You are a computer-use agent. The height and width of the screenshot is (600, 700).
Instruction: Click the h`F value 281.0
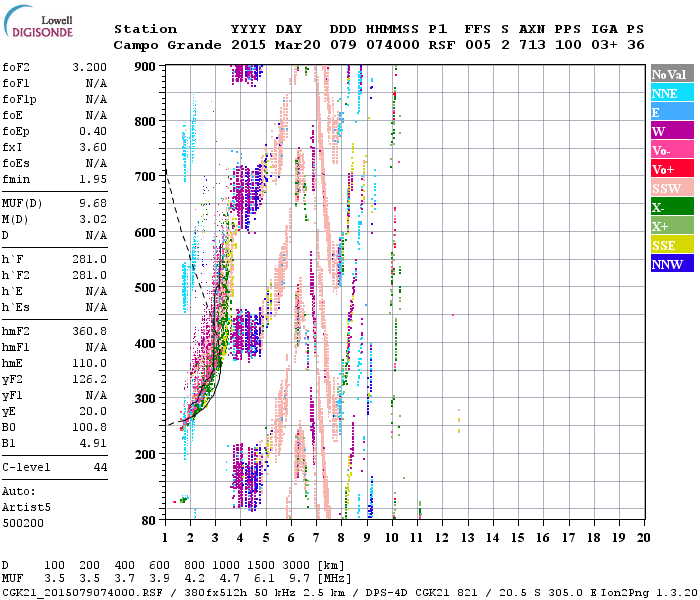click(x=89, y=259)
